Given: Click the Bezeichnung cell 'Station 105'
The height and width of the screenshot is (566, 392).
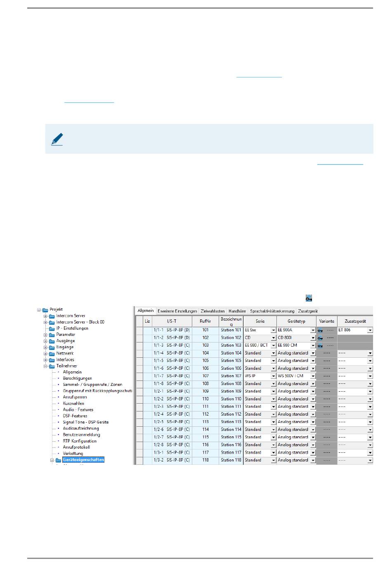Looking at the screenshot, I should [231, 361].
